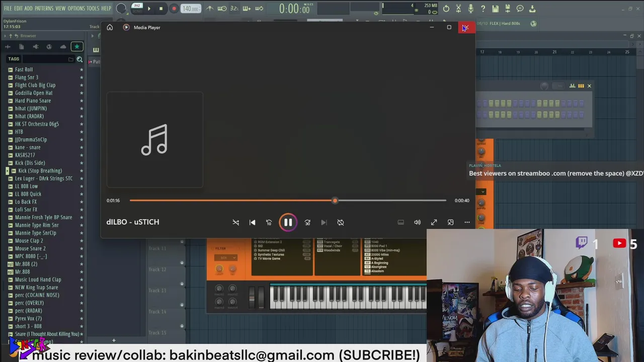This screenshot has height=362, width=644.
Task: Open Media Player more options menu
Action: pyautogui.click(x=467, y=222)
